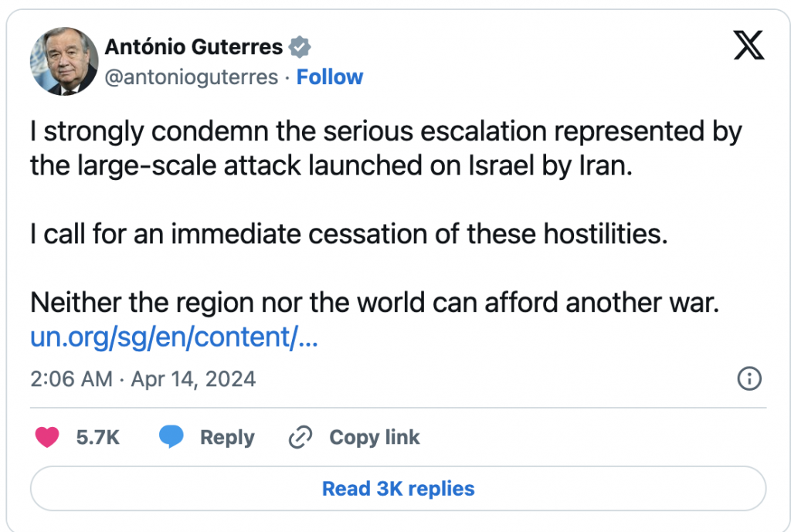Click the Copy link text
The height and width of the screenshot is (532, 791).
[374, 437]
